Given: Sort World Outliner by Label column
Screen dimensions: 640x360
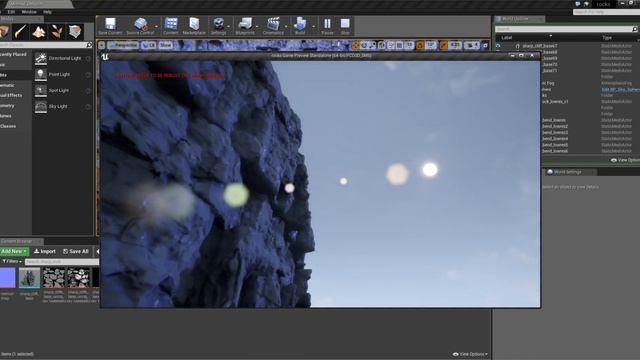Looking at the screenshot, I should pos(507,38).
